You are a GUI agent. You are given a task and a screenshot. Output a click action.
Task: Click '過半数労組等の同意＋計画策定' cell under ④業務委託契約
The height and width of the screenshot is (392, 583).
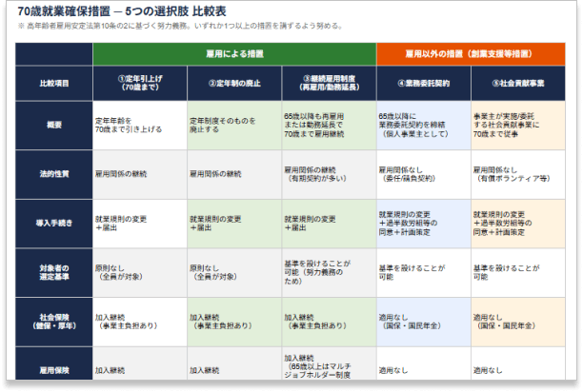424,224
